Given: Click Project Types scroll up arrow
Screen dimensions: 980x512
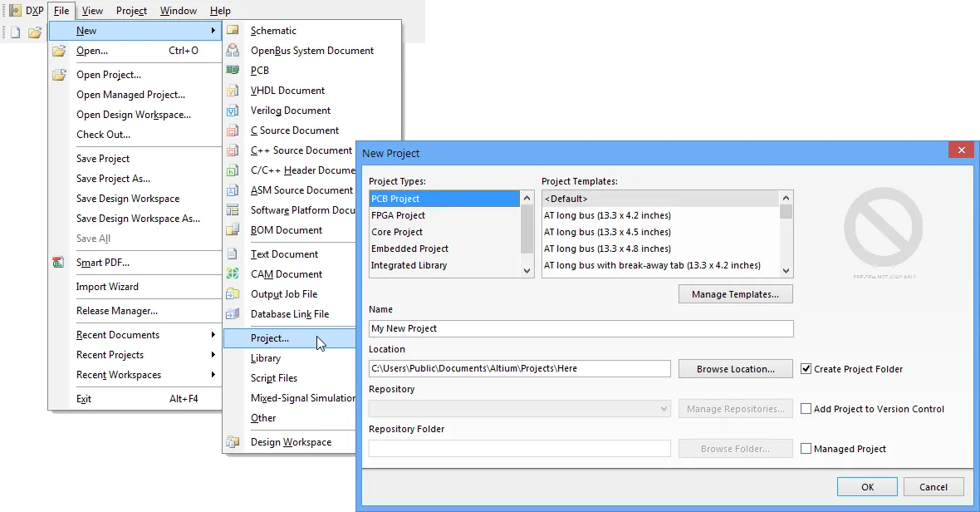Looking at the screenshot, I should [x=527, y=198].
